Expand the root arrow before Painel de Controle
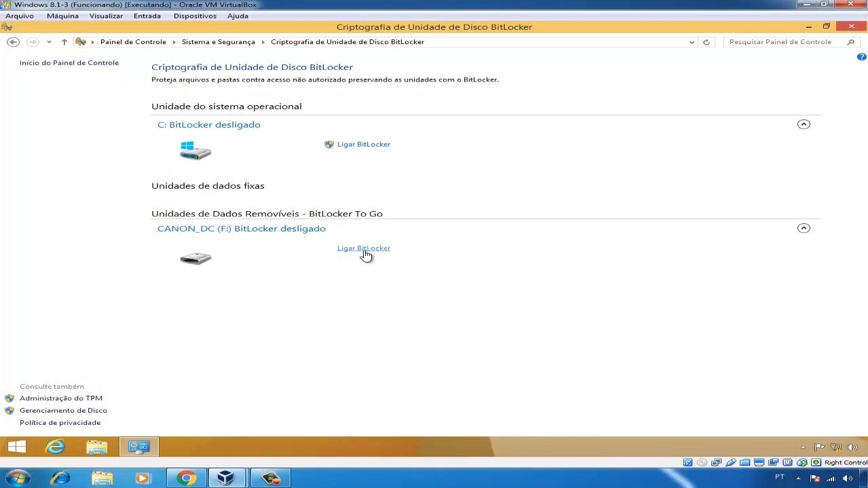This screenshot has width=868, height=488. [93, 42]
